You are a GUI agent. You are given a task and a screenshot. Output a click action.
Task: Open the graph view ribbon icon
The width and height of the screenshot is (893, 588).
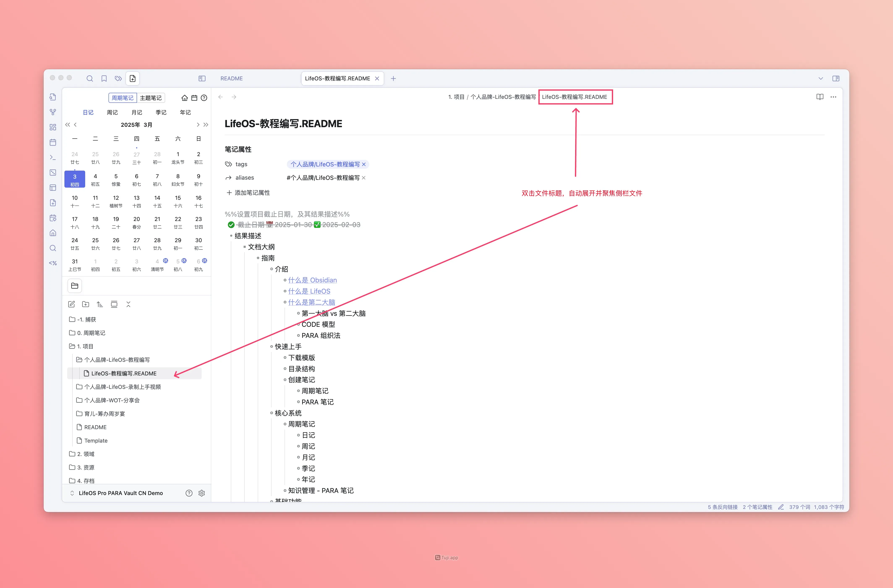point(53,112)
